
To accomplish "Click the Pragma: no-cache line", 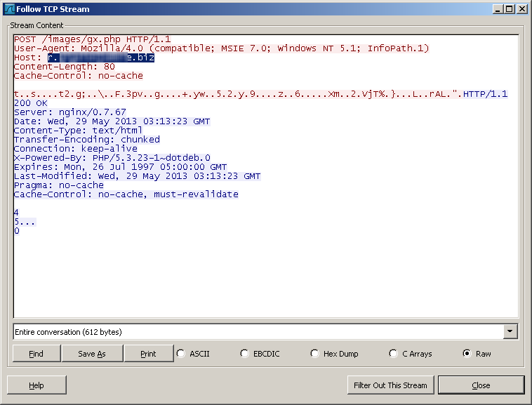I will pyautogui.click(x=59, y=185).
